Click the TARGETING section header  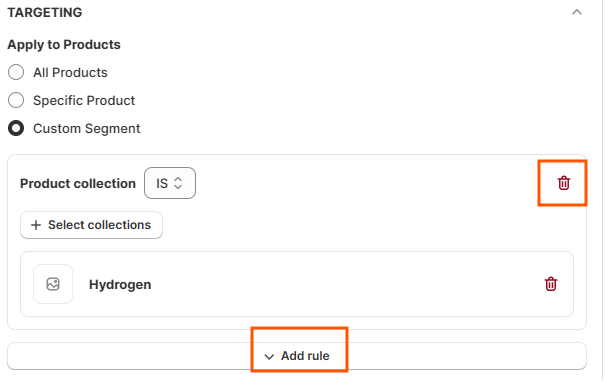tap(45, 12)
